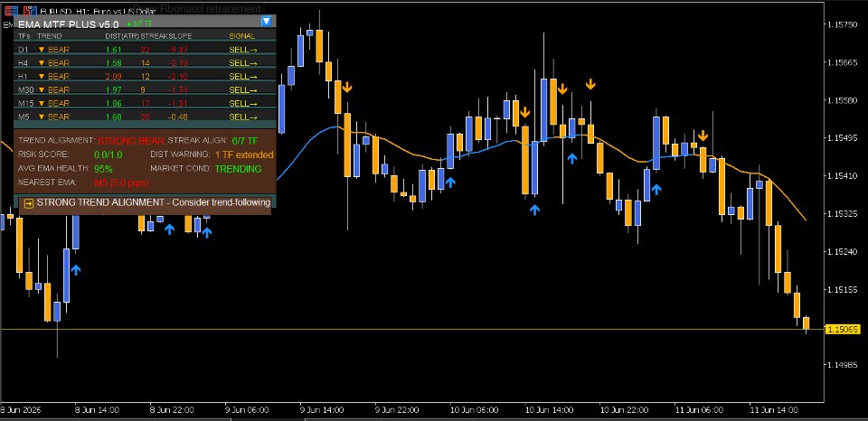This screenshot has height=421, width=868.
Task: Click the 1.15750 price axis label
Action: pyautogui.click(x=842, y=25)
